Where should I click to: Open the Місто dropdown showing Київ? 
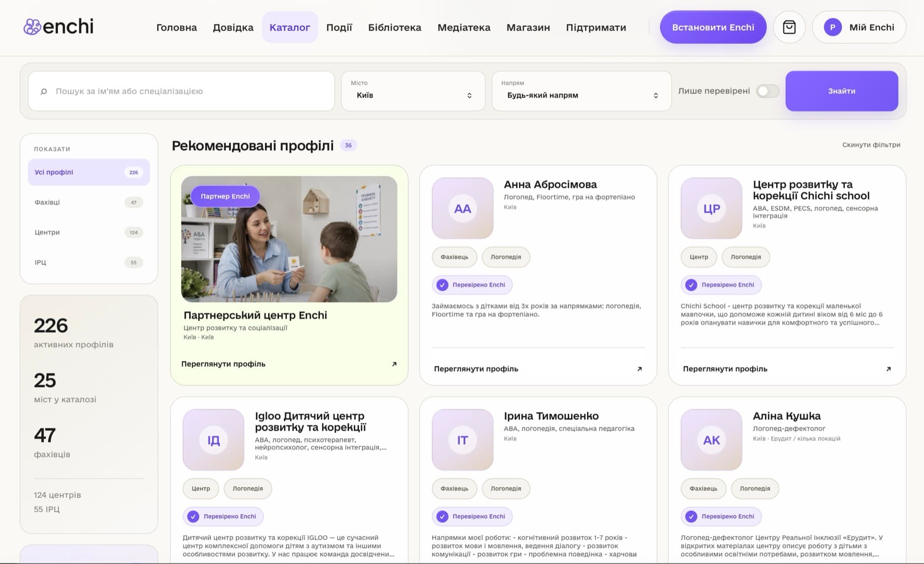pyautogui.click(x=413, y=91)
